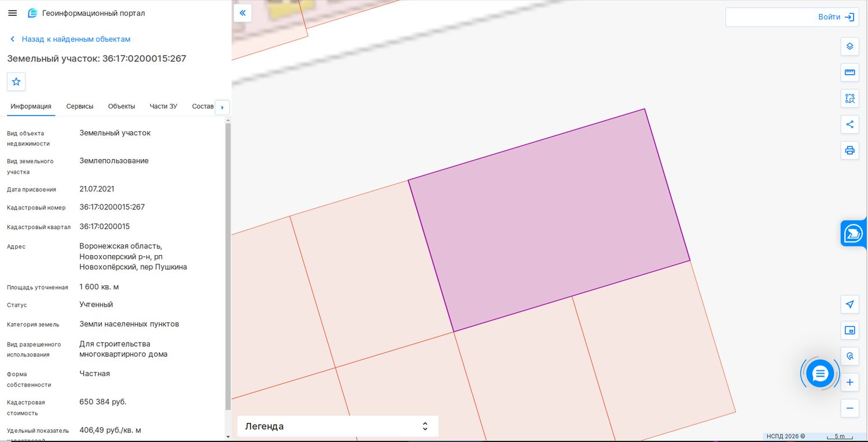Viewport: 868px width, 442px height.
Task: Open the round chat support button
Action: pyautogui.click(x=820, y=374)
